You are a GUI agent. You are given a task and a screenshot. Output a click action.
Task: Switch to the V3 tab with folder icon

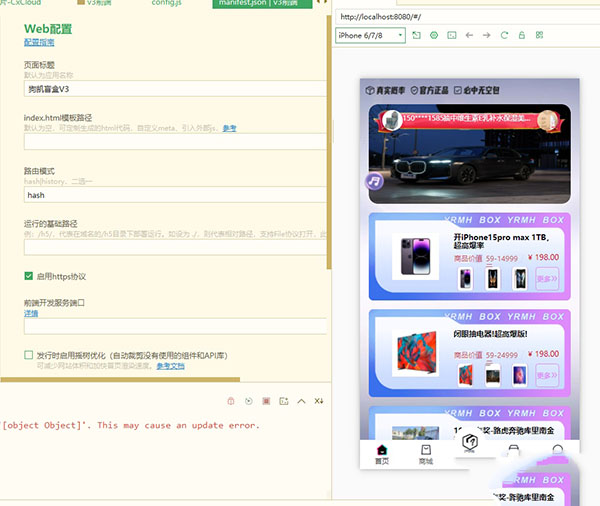pos(95,3)
